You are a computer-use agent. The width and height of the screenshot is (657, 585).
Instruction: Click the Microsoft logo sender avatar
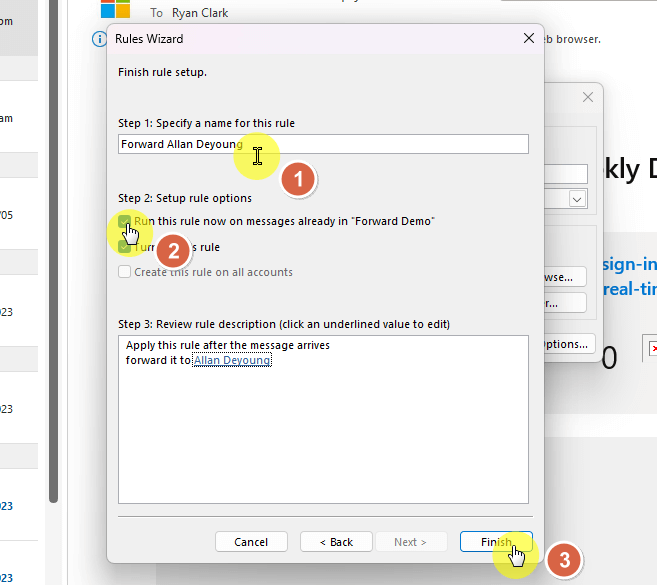coord(115,9)
